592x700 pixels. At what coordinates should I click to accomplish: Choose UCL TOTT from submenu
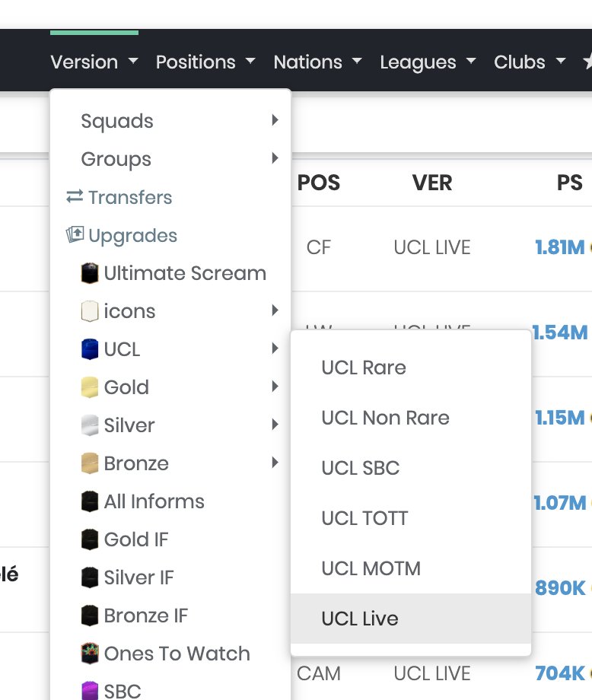pyautogui.click(x=411, y=518)
